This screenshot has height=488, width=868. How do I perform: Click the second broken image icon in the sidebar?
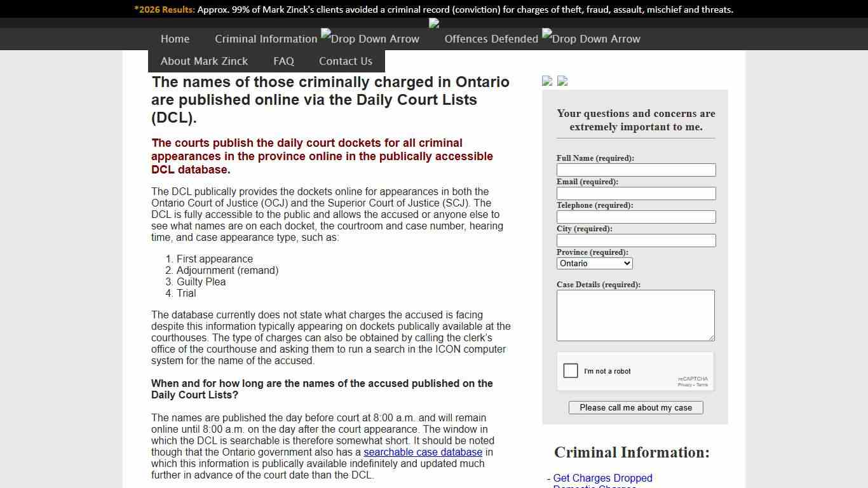[562, 81]
